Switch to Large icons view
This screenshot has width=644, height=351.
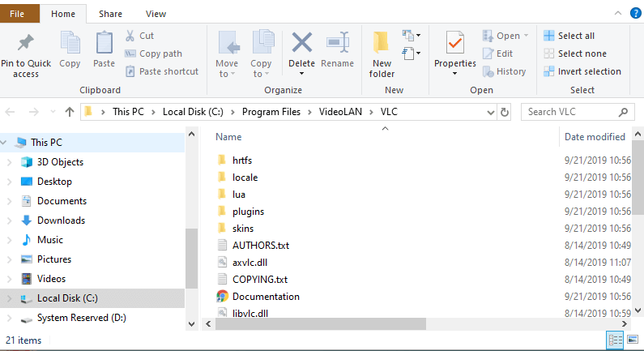[633, 340]
